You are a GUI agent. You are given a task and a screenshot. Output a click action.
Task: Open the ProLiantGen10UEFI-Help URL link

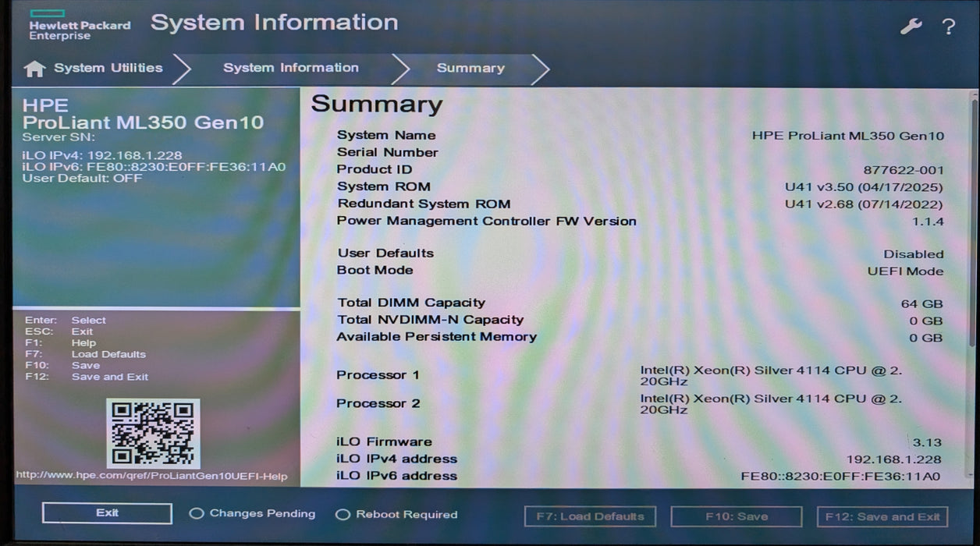151,476
